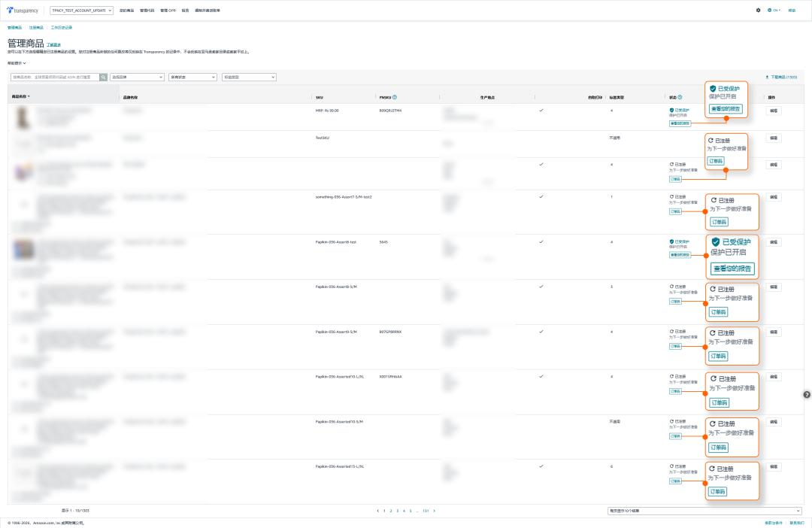
Task: Open the 每页显示10个结果 dropdown
Action: tap(704, 511)
